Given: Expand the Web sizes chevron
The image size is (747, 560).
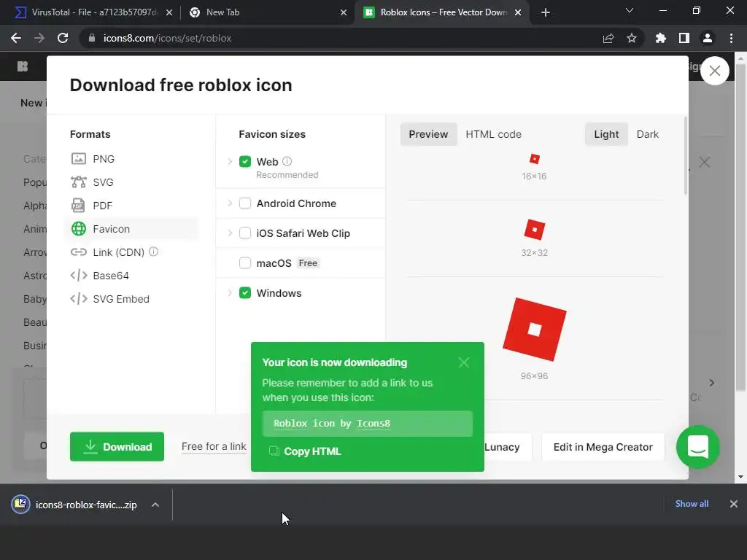Looking at the screenshot, I should (x=230, y=161).
